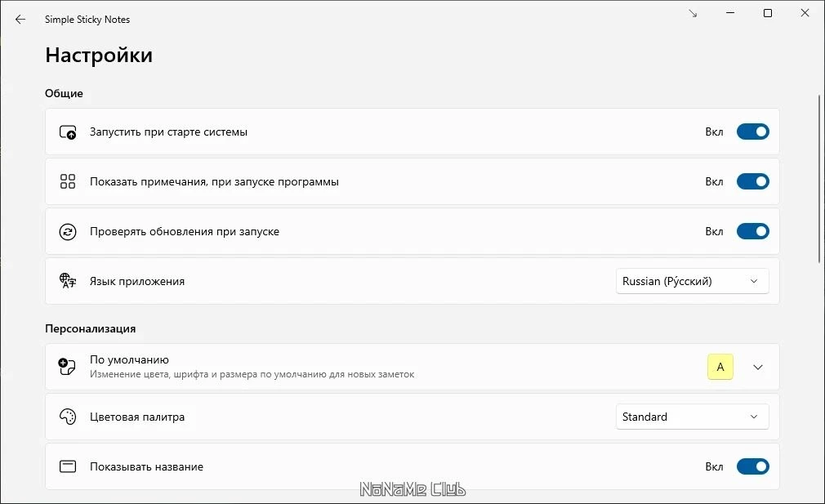Image resolution: width=825 pixels, height=504 pixels.
Task: Go back using the arrow icon
Action: pyautogui.click(x=20, y=20)
